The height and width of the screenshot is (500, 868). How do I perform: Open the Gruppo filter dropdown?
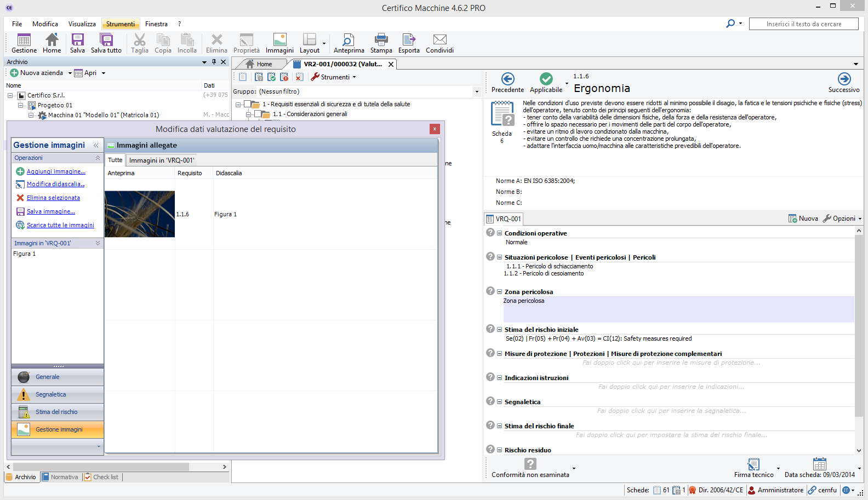pos(476,92)
